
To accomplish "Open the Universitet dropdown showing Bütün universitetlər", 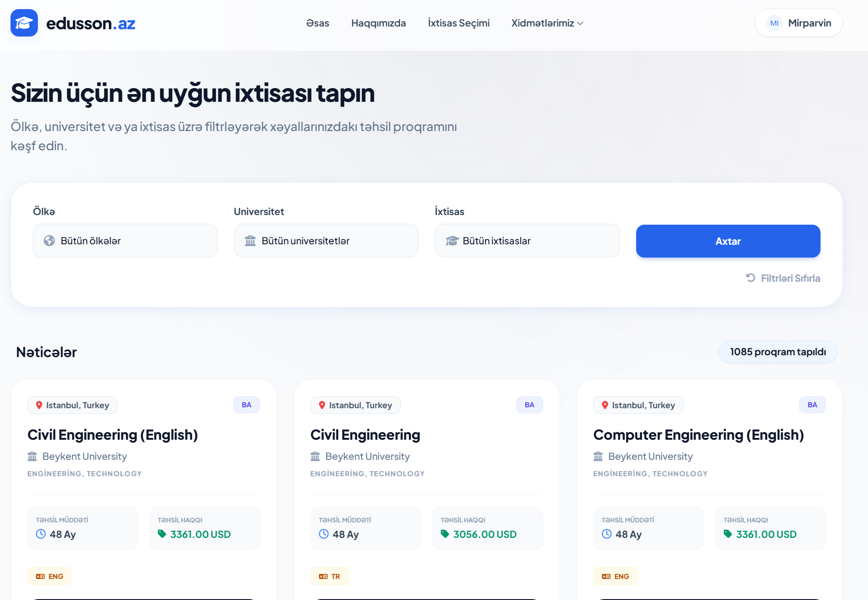I will 326,241.
